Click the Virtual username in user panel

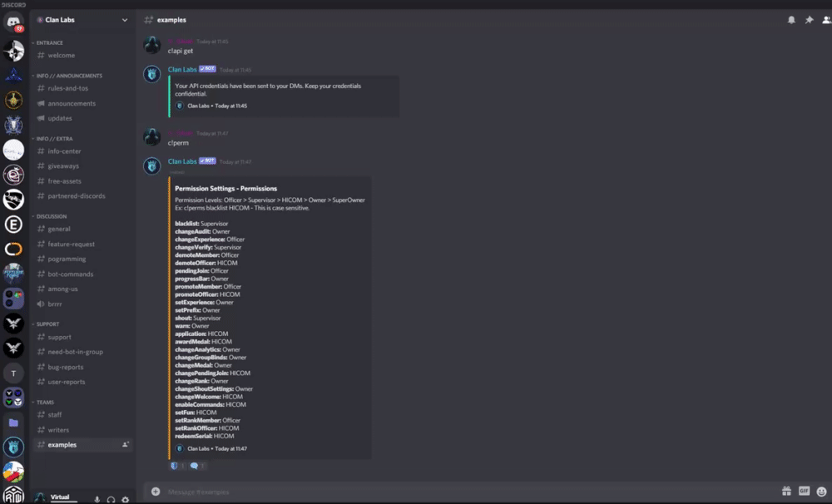click(x=60, y=497)
